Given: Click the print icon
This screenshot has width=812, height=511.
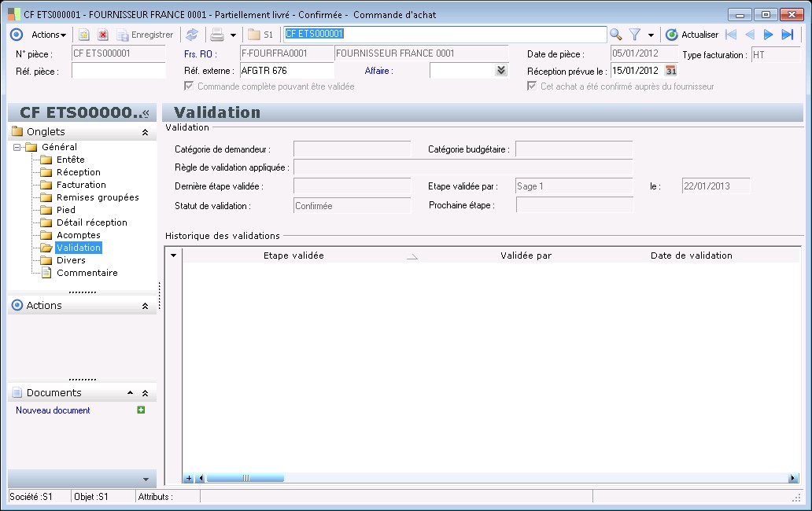Looking at the screenshot, I should [x=217, y=35].
